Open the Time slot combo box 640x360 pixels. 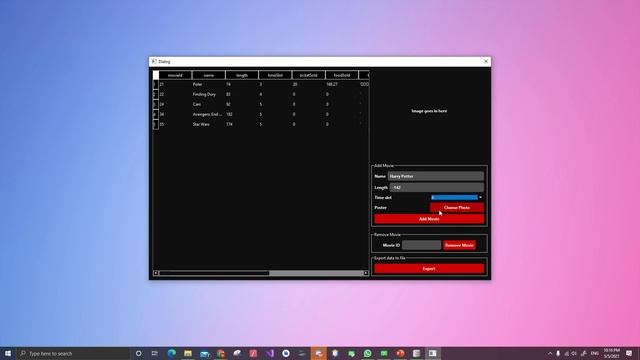[x=457, y=198]
